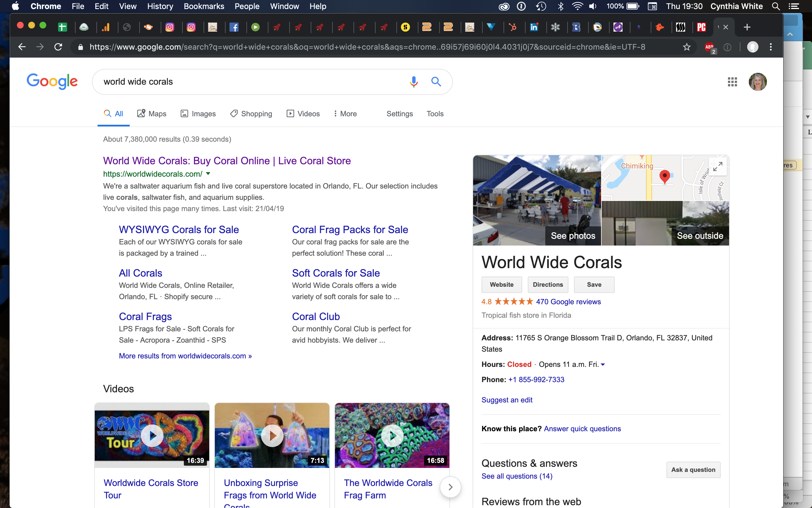Open Chrome's three-dot menu
Image resolution: width=812 pixels, height=508 pixels.
[771, 47]
